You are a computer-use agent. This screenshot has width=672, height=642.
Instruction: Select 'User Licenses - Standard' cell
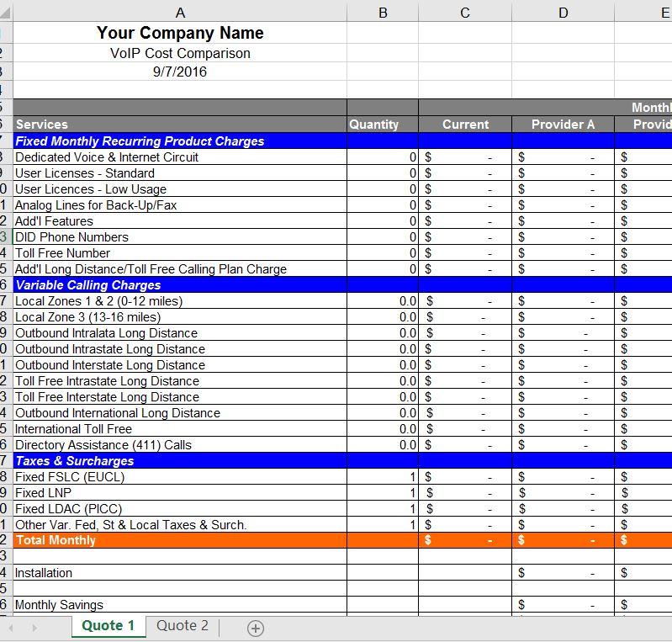(x=180, y=173)
